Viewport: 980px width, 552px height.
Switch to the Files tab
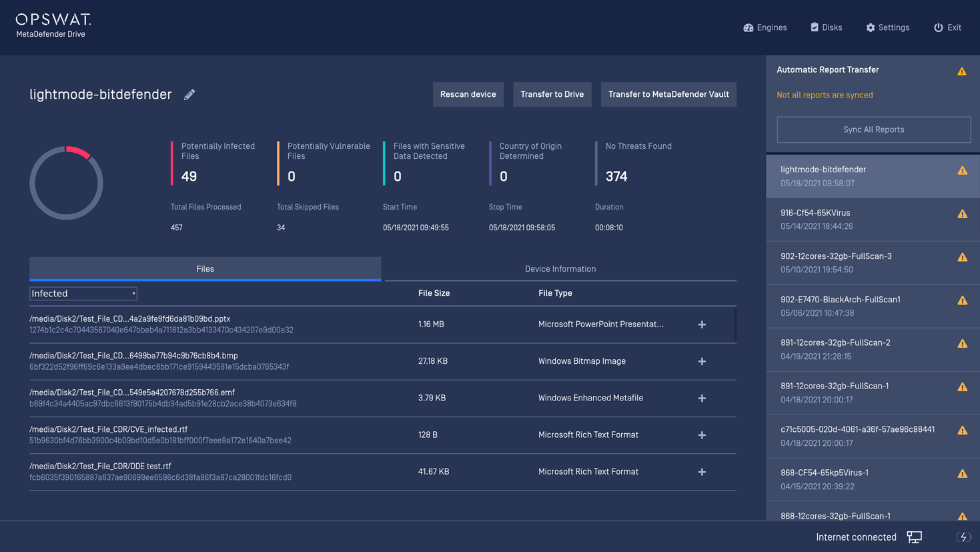point(205,269)
